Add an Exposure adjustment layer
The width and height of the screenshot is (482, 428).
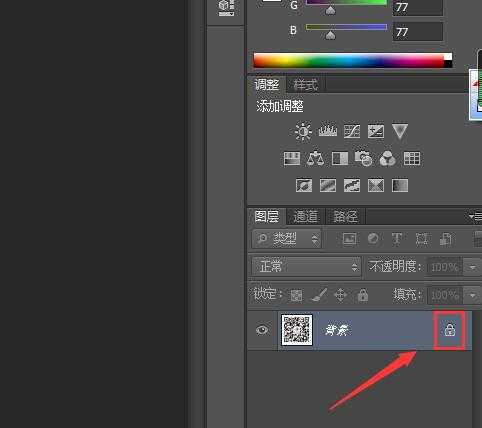[x=376, y=131]
